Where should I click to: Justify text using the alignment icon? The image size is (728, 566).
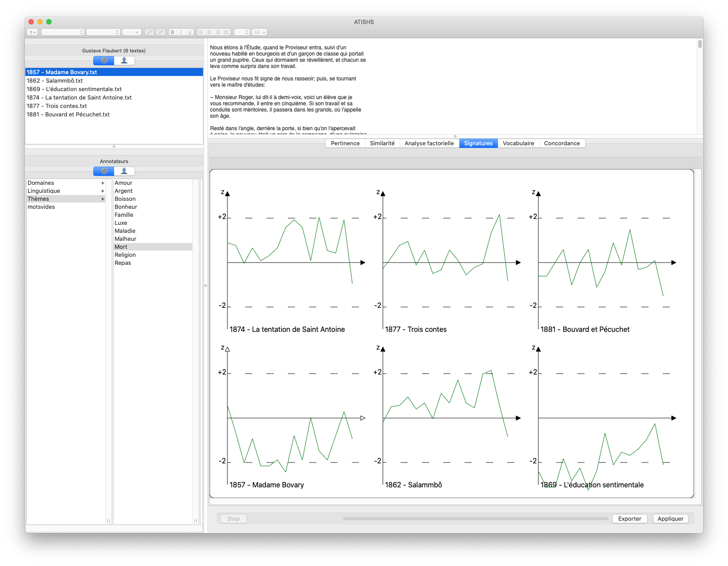click(x=226, y=32)
